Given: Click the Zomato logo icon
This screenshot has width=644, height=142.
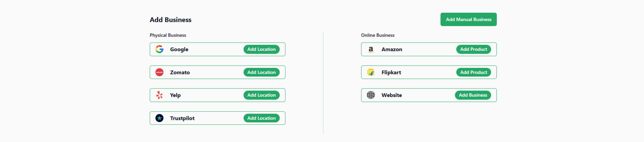Looking at the screenshot, I should [159, 72].
